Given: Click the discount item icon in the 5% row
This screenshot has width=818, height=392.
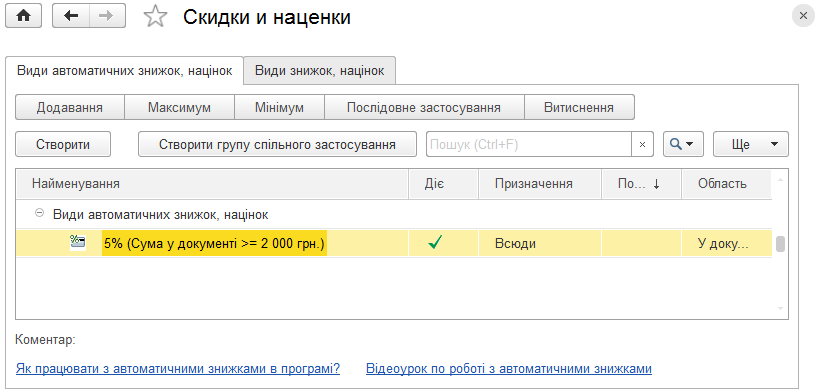Looking at the screenshot, I should point(78,243).
